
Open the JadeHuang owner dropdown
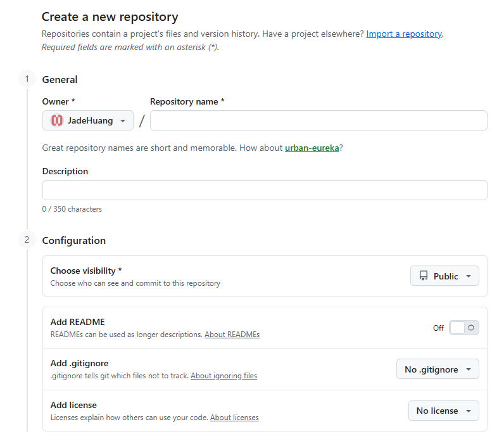[x=88, y=120]
